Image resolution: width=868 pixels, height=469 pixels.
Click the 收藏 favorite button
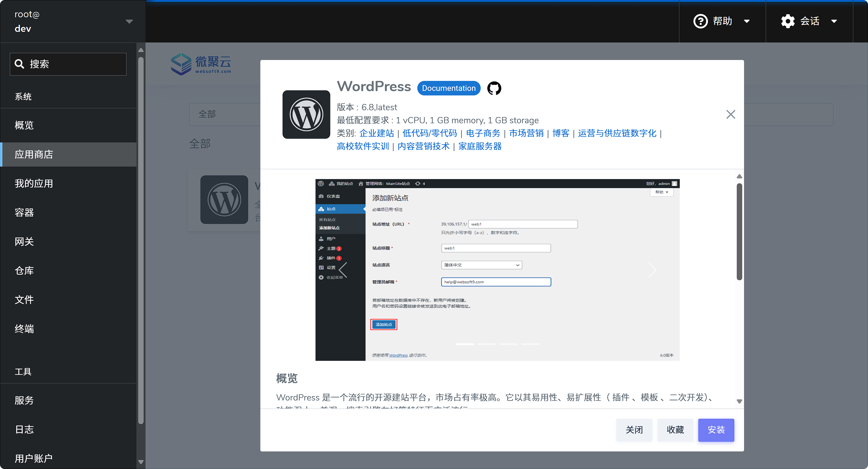(x=675, y=430)
